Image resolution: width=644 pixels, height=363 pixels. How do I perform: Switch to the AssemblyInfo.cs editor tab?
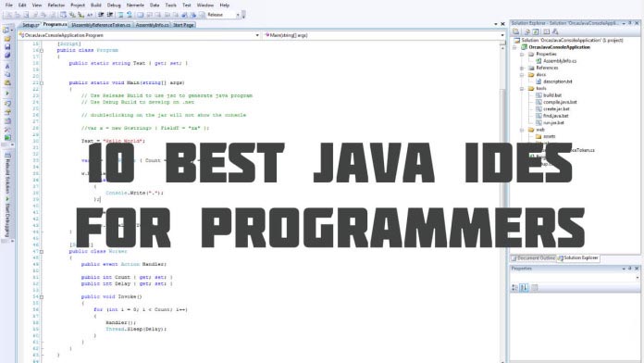[x=152, y=25]
